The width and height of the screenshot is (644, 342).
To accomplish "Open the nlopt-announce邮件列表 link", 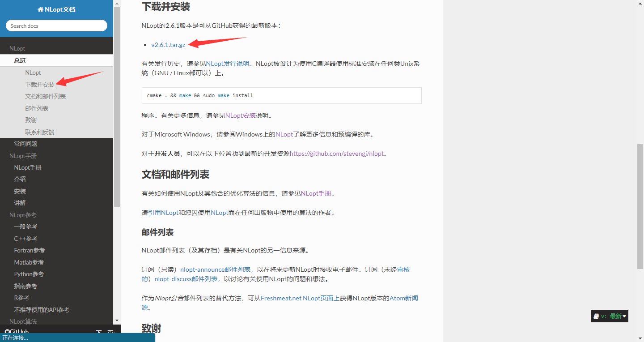I will pyautogui.click(x=215, y=269).
